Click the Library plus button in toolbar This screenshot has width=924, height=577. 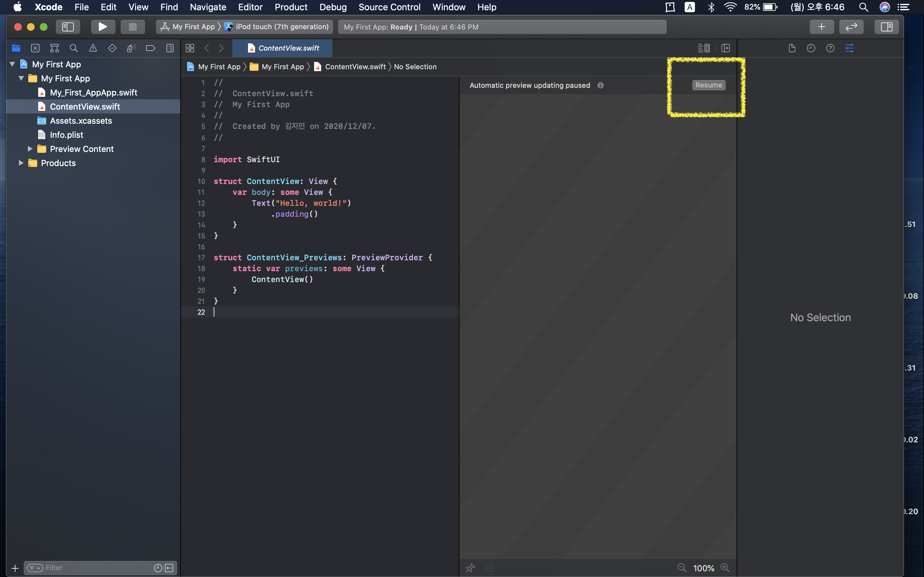pos(821,27)
